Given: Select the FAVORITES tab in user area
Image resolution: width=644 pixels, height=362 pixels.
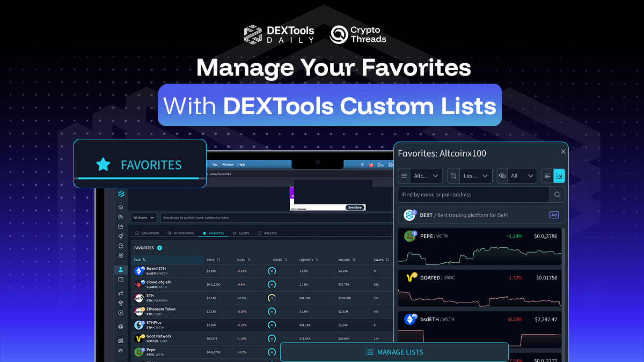Looking at the screenshot, I should pyautogui.click(x=213, y=233).
